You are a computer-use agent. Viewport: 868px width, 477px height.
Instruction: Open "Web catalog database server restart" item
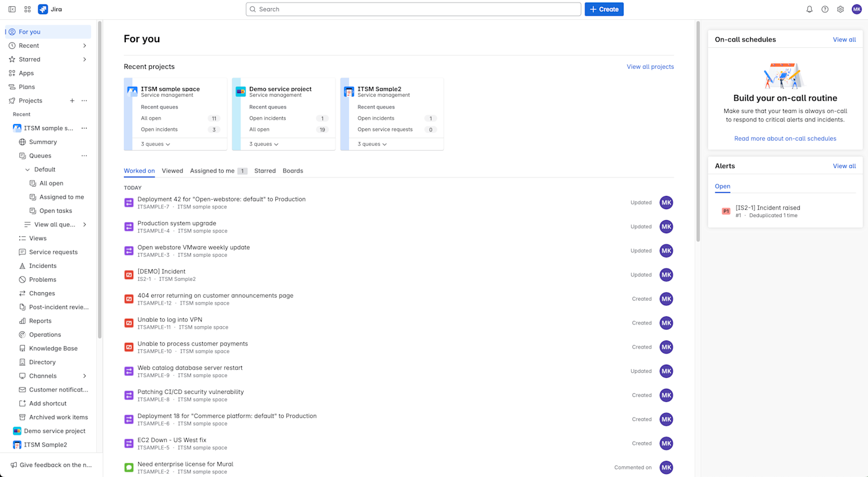coord(190,368)
